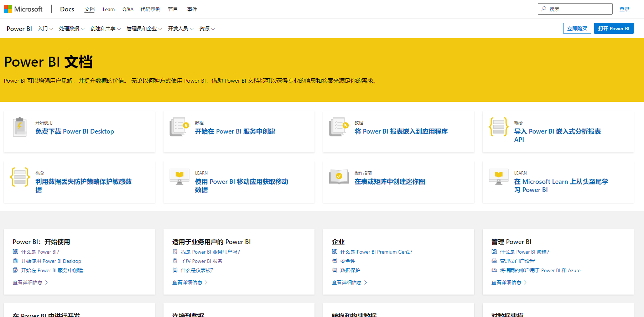The image size is (644, 317).
Task: Click the monitor icon beside 在 Microsoft Learn 上从头至尾学习
Action: (498, 177)
